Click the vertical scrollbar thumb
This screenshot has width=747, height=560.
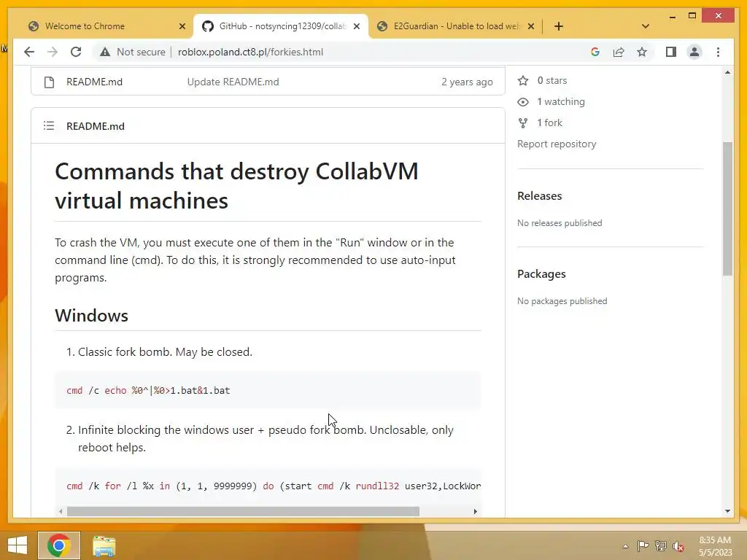(x=727, y=209)
